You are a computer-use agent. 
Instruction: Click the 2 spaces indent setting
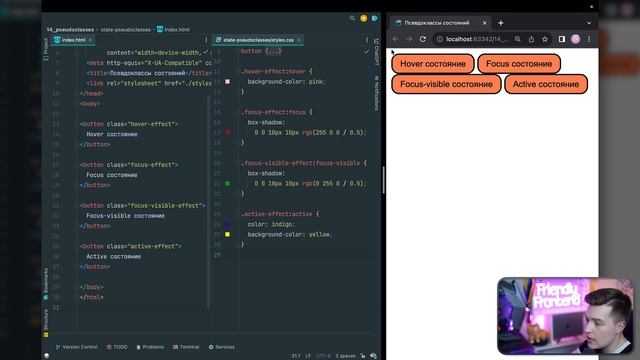(x=345, y=356)
